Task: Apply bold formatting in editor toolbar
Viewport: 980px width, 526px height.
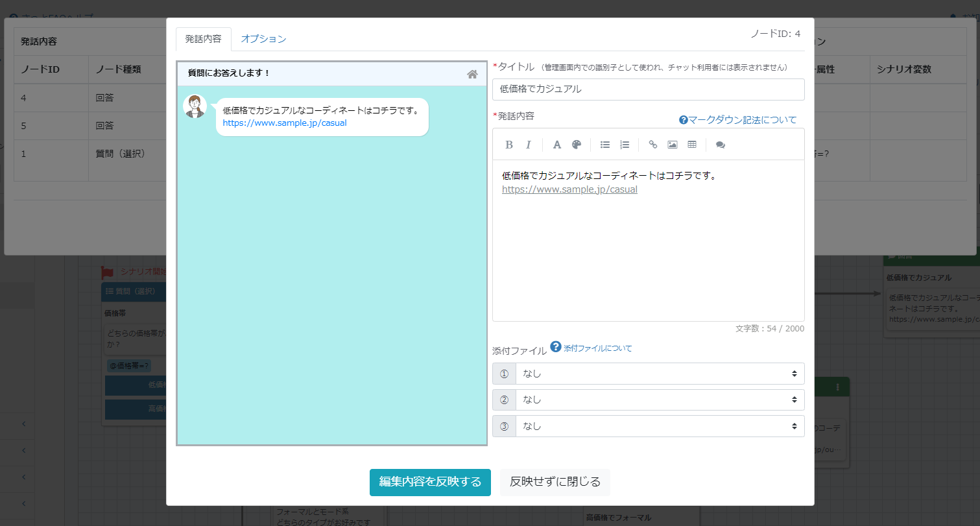Action: click(x=509, y=145)
